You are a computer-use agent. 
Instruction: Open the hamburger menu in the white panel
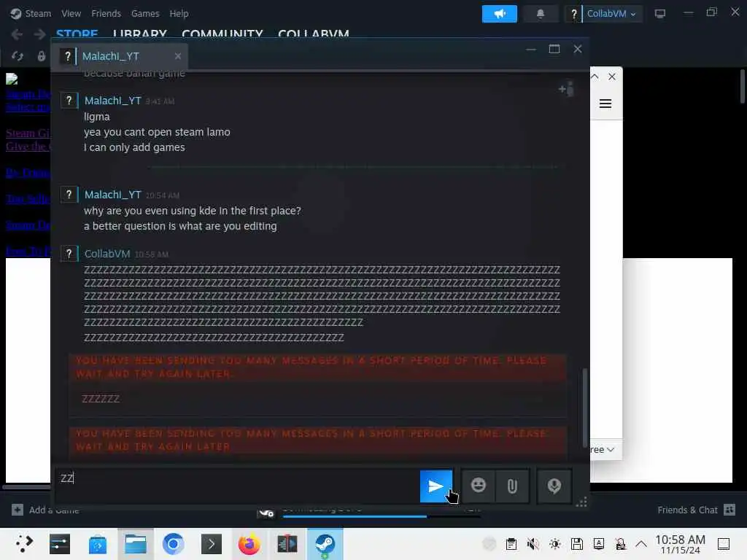click(605, 104)
